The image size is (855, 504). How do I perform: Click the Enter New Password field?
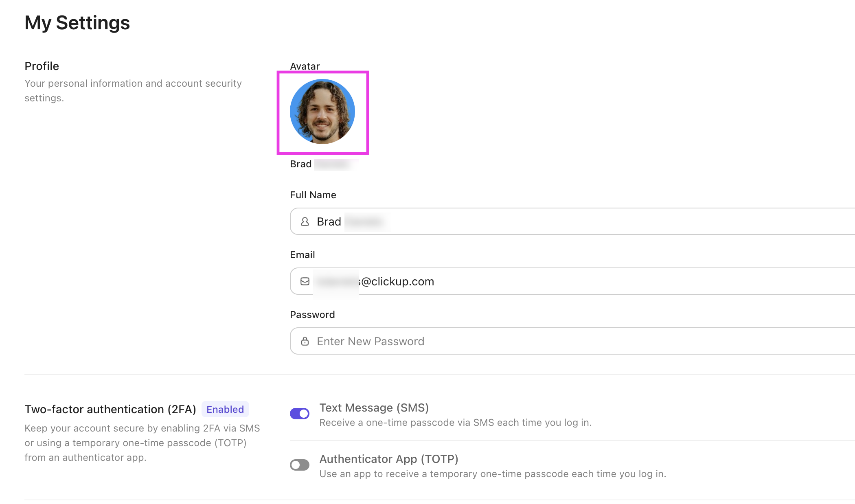(x=570, y=341)
